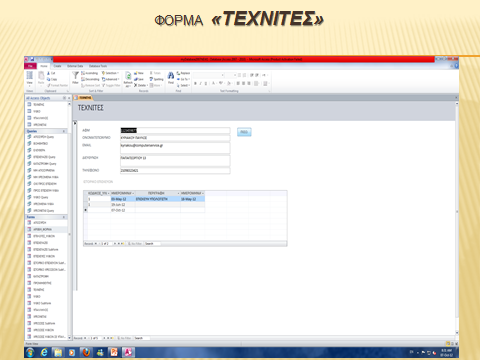The width and height of the screenshot is (480, 360).
Task: Open the Selection filter dropdown
Action: pyautogui.click(x=110, y=73)
